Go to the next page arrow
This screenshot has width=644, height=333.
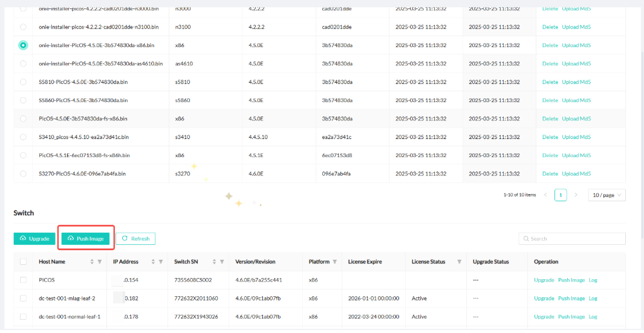576,195
